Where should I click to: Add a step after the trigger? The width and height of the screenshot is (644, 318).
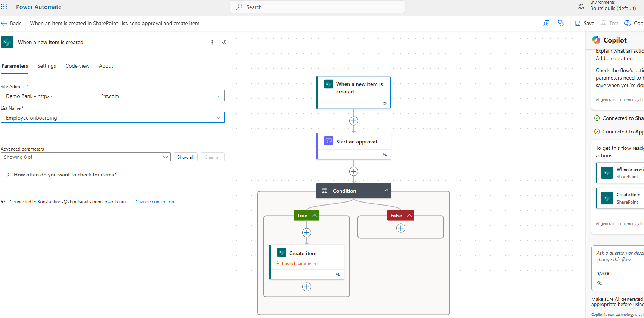point(354,121)
